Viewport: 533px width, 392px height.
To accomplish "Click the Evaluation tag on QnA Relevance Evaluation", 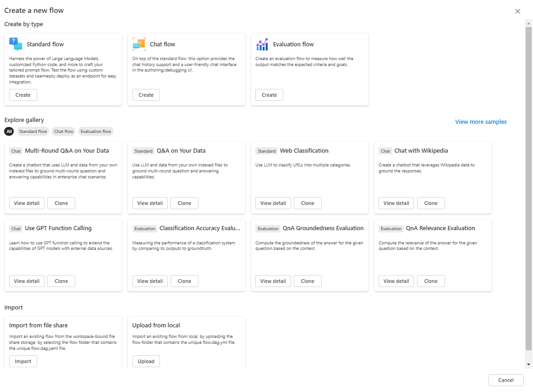I will (391, 229).
